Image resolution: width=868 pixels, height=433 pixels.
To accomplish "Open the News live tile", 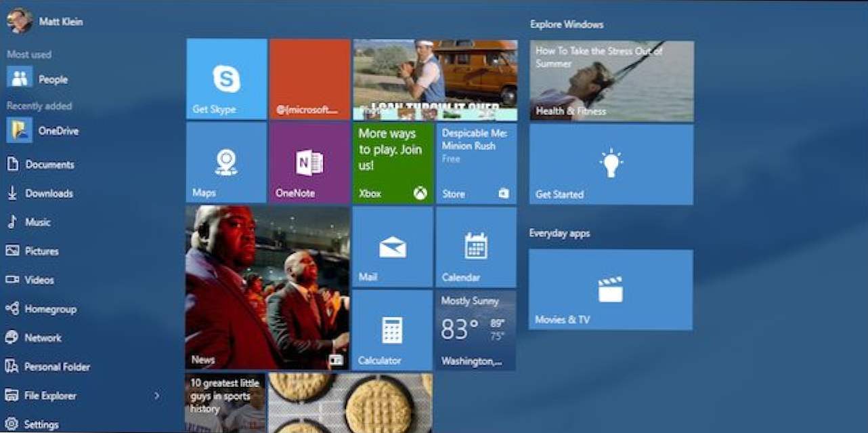I will click(x=267, y=288).
